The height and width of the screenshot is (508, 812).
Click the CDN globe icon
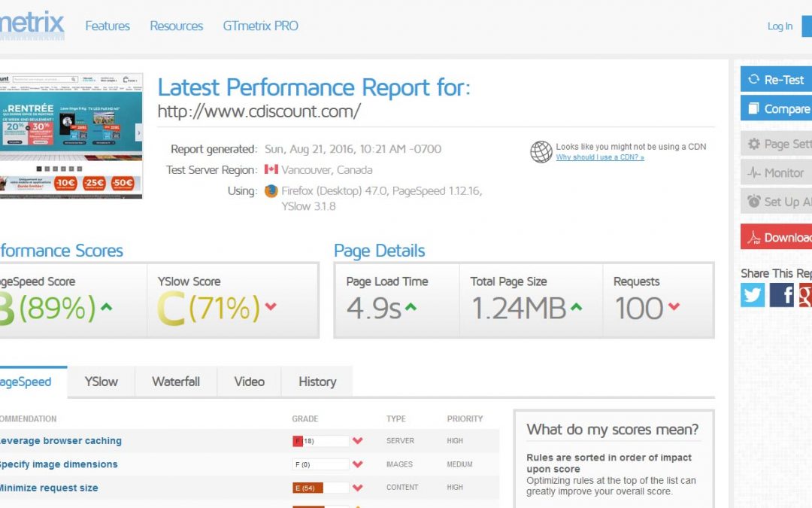click(x=541, y=152)
